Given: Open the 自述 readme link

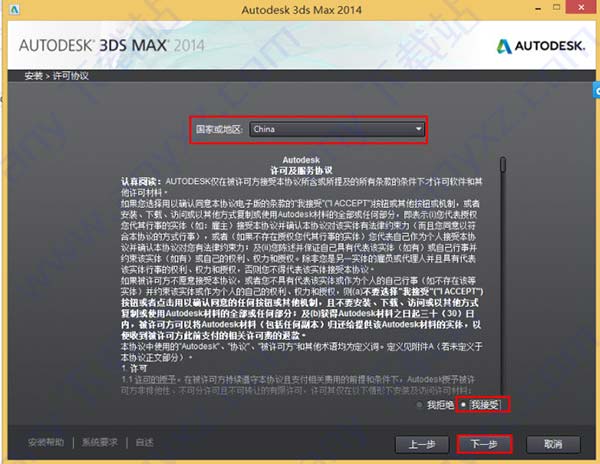Looking at the screenshot, I should click(x=145, y=443).
